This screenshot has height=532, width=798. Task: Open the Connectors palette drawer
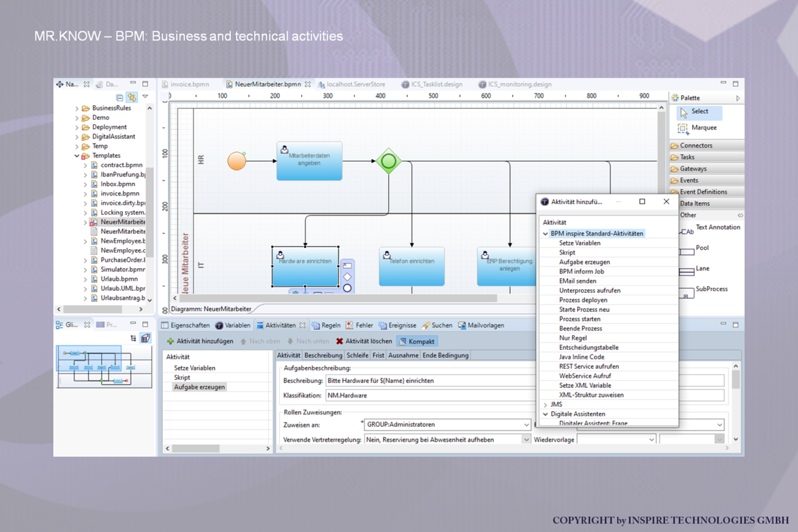tap(706, 146)
